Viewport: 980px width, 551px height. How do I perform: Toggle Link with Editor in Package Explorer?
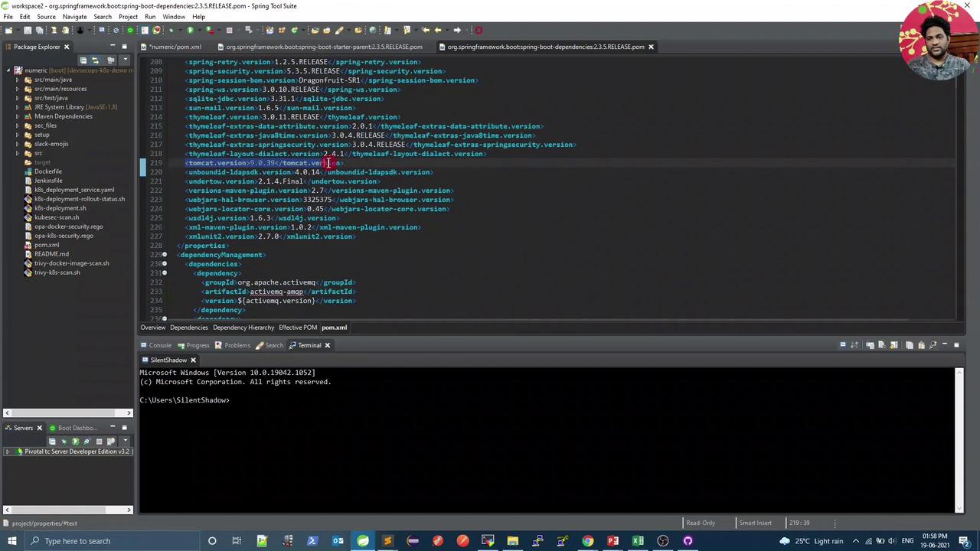pyautogui.click(x=96, y=60)
